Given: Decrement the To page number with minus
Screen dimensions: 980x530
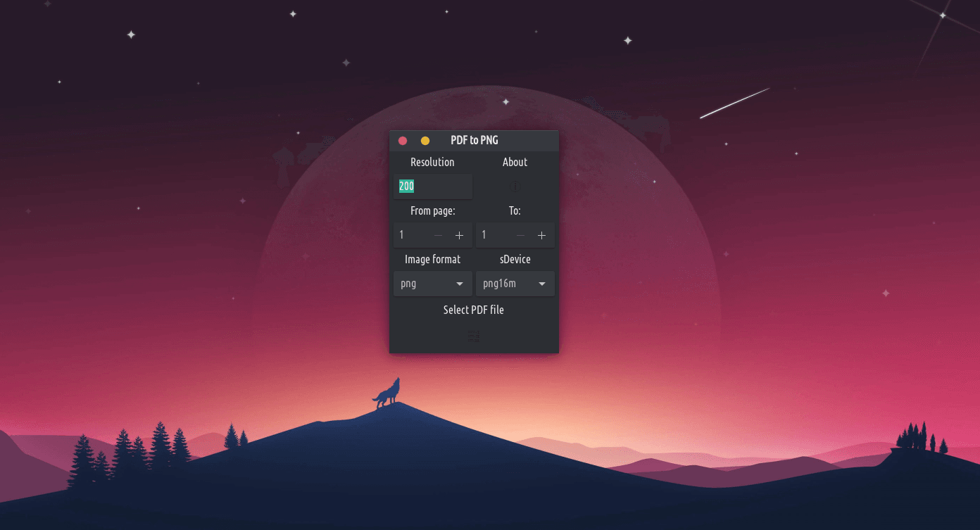Looking at the screenshot, I should click(x=520, y=235).
